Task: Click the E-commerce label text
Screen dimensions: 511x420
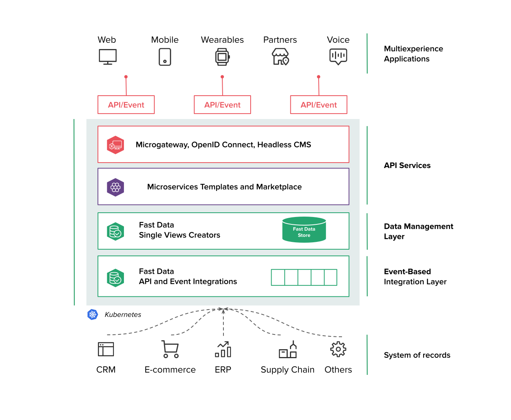Action: pyautogui.click(x=170, y=369)
